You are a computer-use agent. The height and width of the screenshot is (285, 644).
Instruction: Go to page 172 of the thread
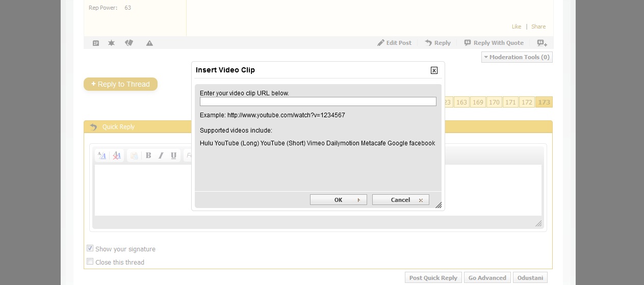(x=527, y=102)
